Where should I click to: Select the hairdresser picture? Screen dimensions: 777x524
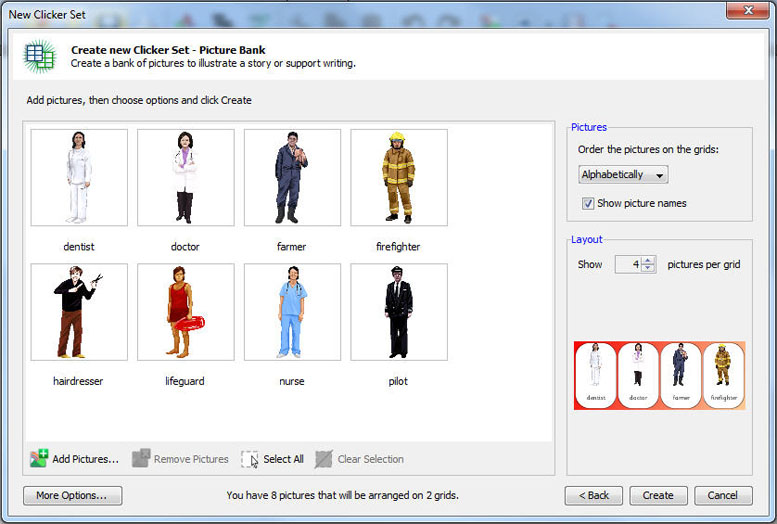tap(79, 312)
